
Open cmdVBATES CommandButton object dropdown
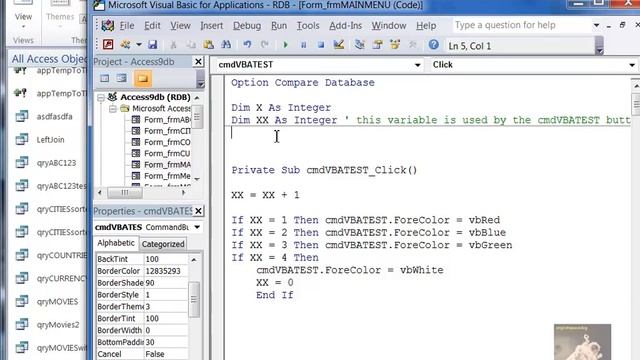(x=198, y=227)
